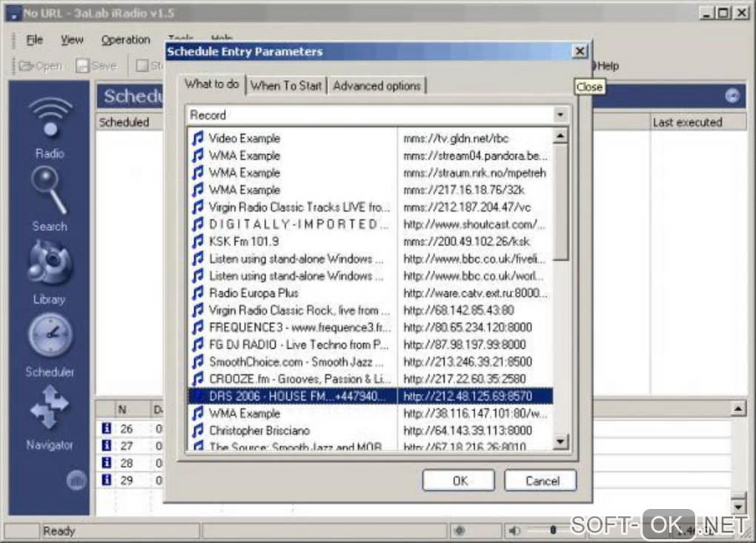Switch to the When To Start tab
The width and height of the screenshot is (756, 543).
point(286,86)
